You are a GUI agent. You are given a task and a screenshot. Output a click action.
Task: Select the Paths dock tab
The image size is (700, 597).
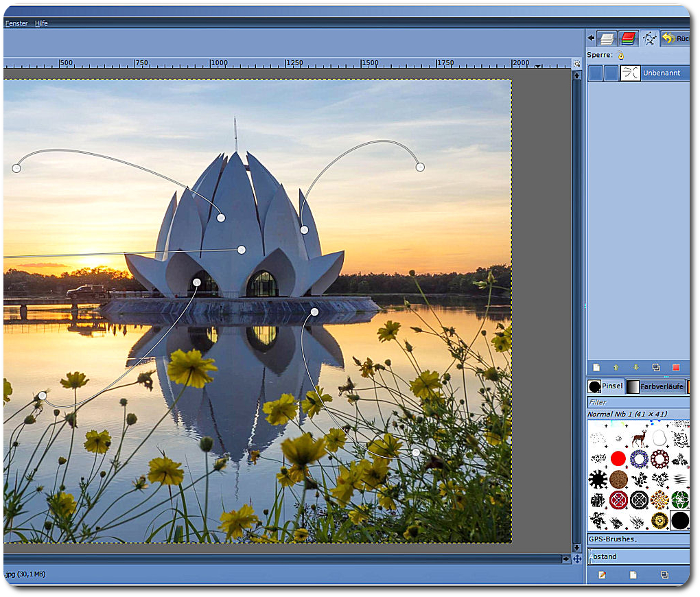pyautogui.click(x=649, y=38)
